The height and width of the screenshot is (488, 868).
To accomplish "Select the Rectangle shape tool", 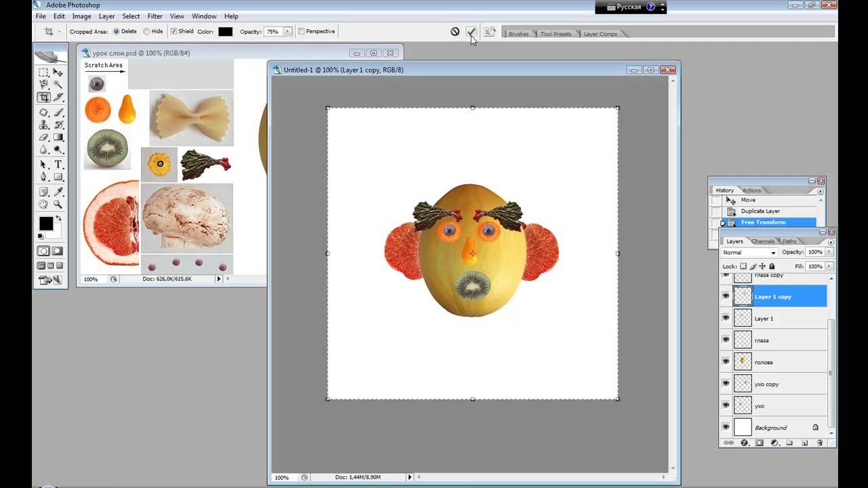I will coord(58,176).
